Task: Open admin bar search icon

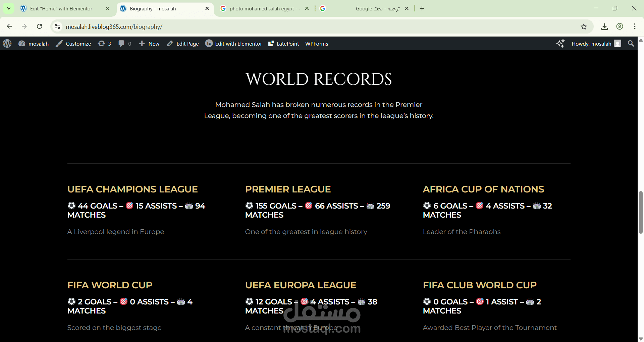Action: 631,44
